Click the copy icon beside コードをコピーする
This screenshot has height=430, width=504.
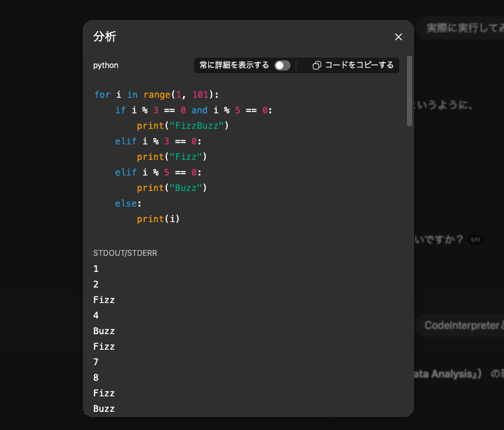tap(316, 65)
